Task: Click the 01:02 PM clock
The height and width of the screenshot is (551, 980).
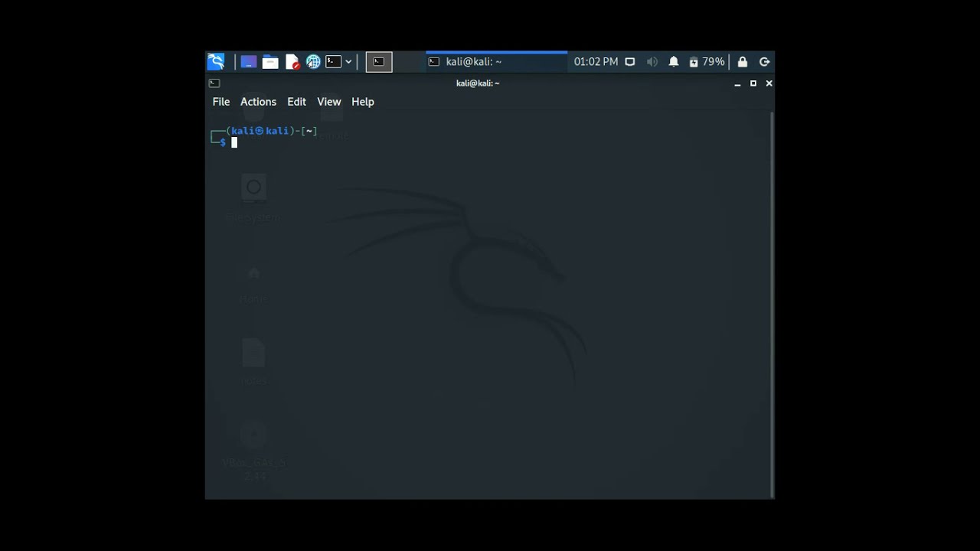Action: [596, 62]
